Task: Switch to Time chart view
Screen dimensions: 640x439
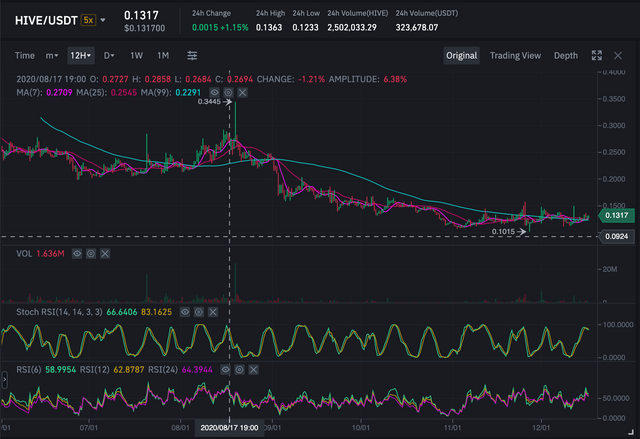Action: (x=24, y=55)
